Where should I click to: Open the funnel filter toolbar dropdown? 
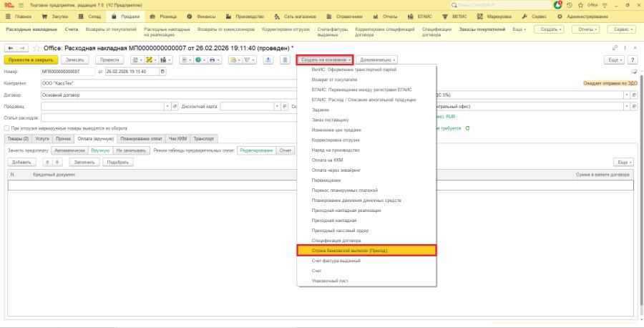pyautogui.click(x=249, y=60)
